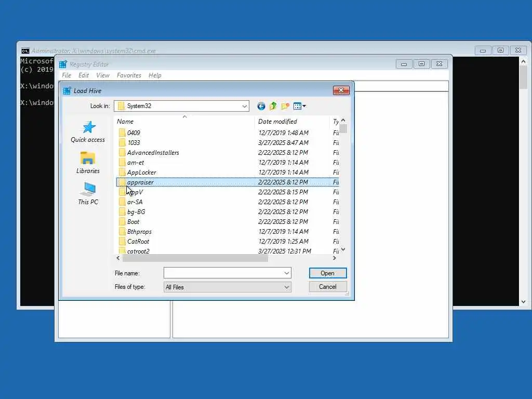This screenshot has width=532, height=399.
Task: Click the date 12/7/2019 1:48 AM
Action: pos(283,132)
